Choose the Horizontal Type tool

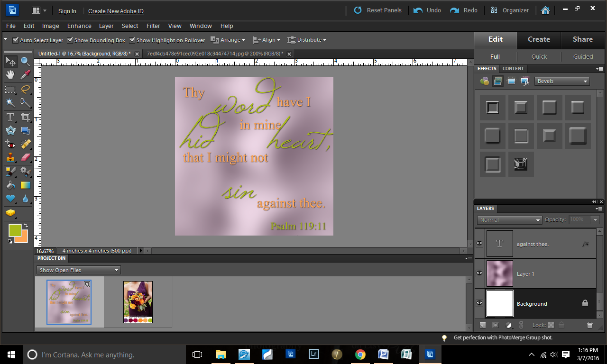click(x=10, y=117)
